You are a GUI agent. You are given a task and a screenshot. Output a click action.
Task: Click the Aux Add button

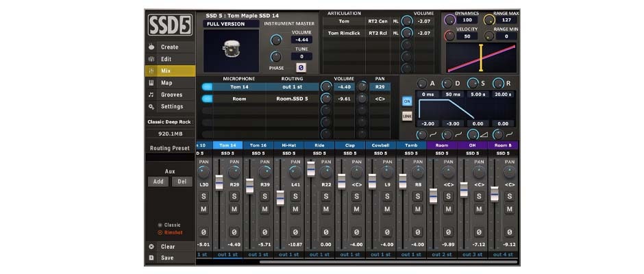158,182
